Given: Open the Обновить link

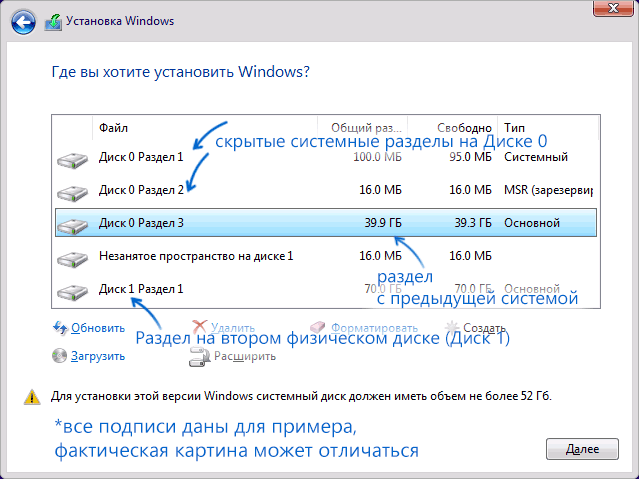Looking at the screenshot, I should pos(98,328).
